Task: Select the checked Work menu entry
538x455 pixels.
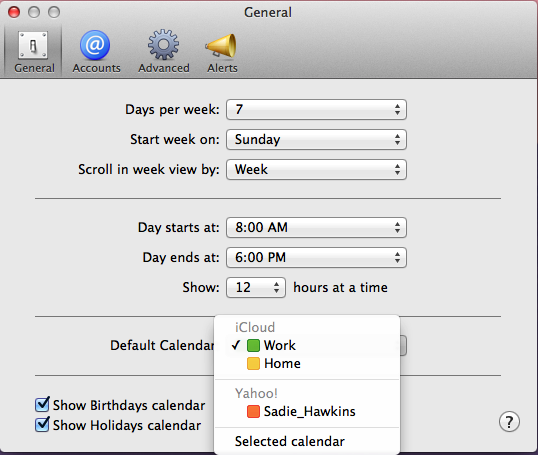Action: click(x=307, y=345)
